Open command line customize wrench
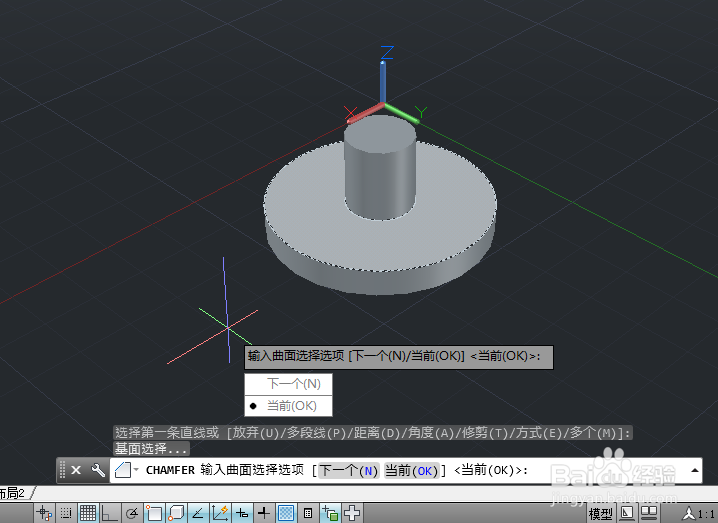Screen dimensions: 718x523 click(x=98, y=470)
